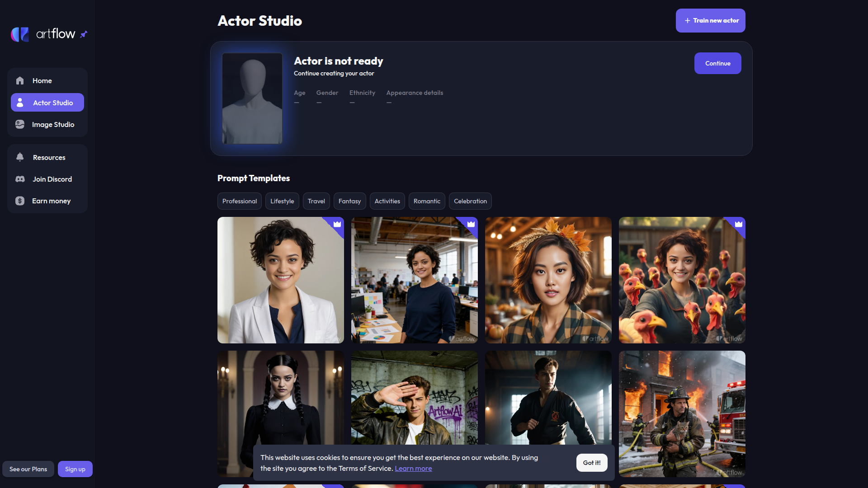Open the firefighter holding cat template
This screenshot has width=868, height=488.
(x=682, y=413)
